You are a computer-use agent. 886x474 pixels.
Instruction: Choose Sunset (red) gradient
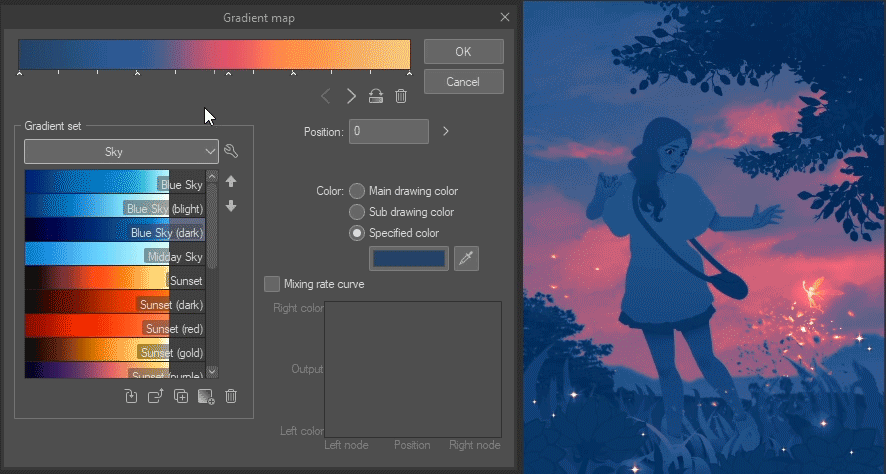[115, 326]
